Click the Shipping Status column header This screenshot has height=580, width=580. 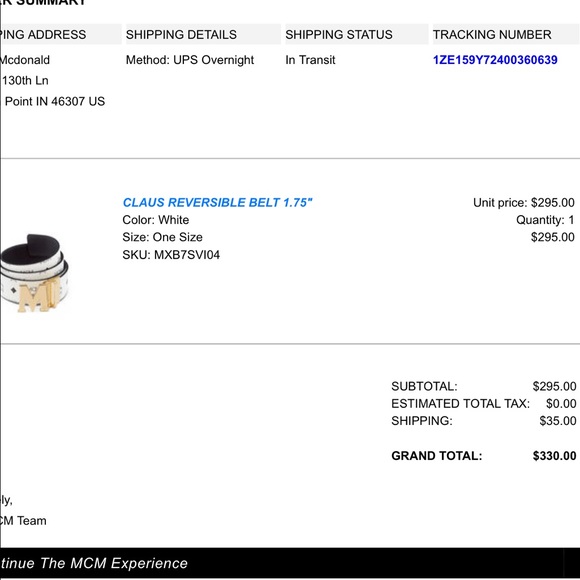point(357,34)
